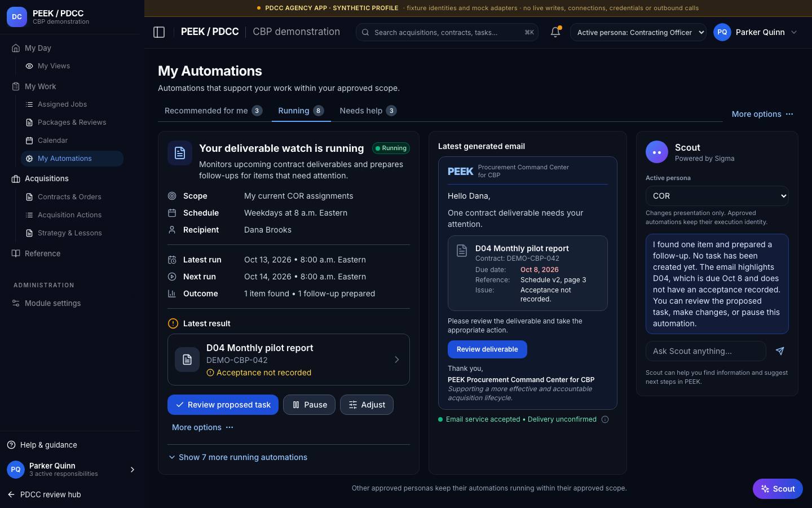This screenshot has width=812, height=508.
Task: Click the Dana Brooks recipient value
Action: 268,230
